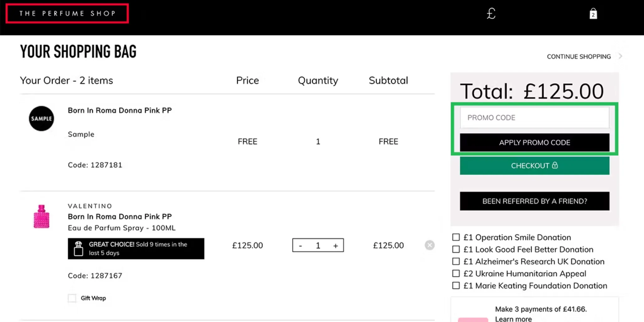Open the pink Valentino bottle thumbnail
Screen dimensions: 644x322
42,217
